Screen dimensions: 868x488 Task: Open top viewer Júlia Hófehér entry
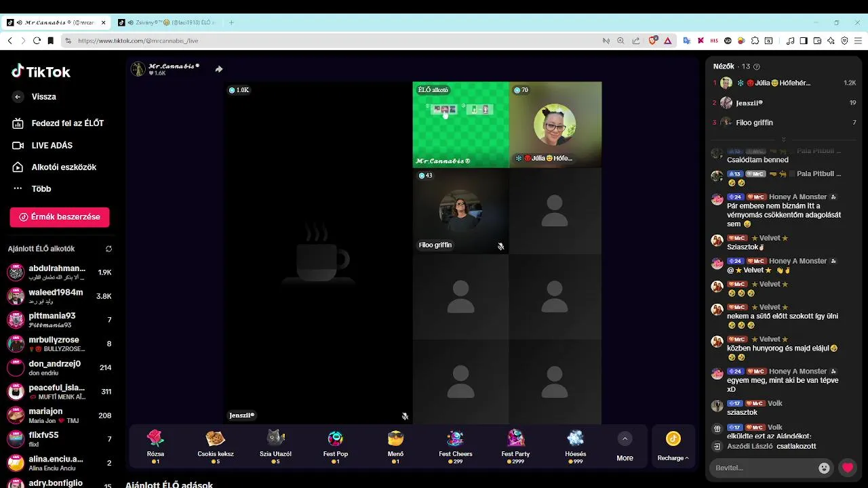784,83
